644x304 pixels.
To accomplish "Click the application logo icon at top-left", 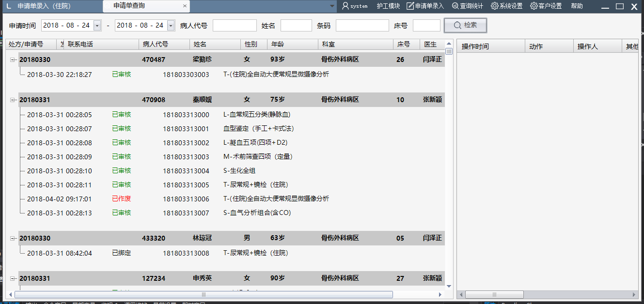I will (x=9, y=6).
